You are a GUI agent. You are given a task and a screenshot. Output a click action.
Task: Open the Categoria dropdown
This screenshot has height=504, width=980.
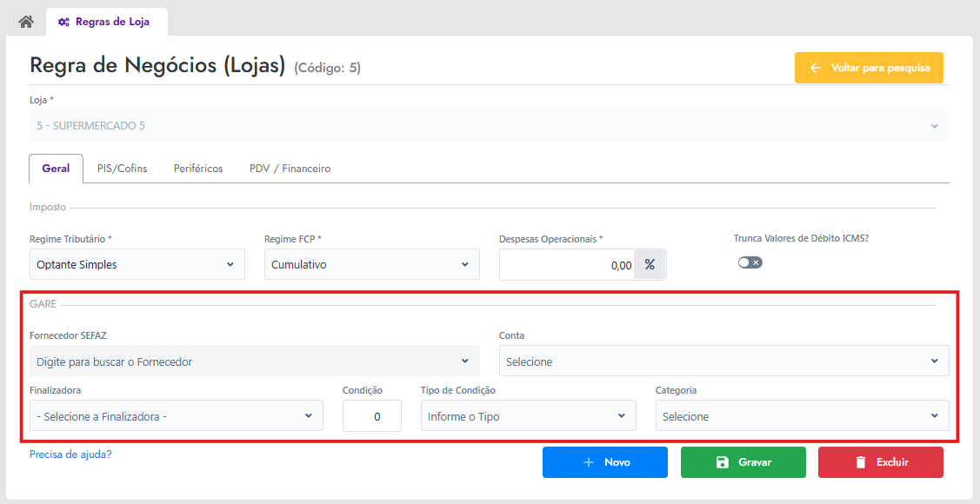802,415
